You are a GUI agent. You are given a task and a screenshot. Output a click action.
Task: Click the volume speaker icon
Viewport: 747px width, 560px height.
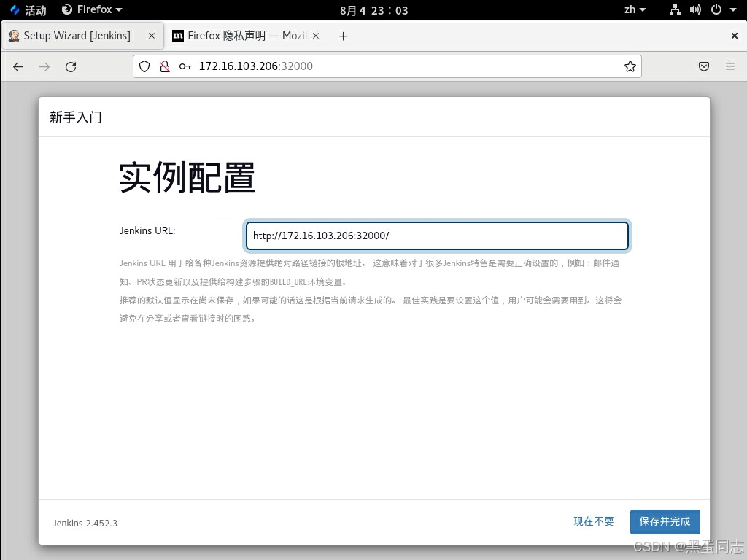[x=695, y=10]
